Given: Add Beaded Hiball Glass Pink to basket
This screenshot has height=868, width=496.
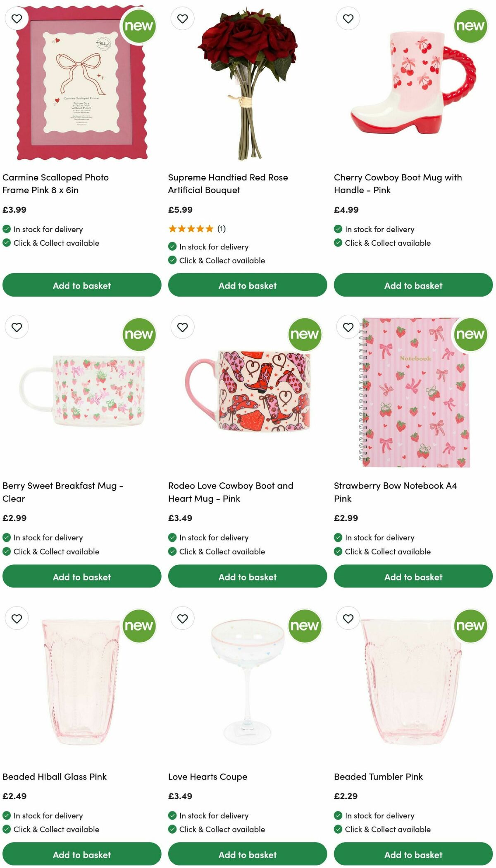Looking at the screenshot, I should pyautogui.click(x=82, y=854).
